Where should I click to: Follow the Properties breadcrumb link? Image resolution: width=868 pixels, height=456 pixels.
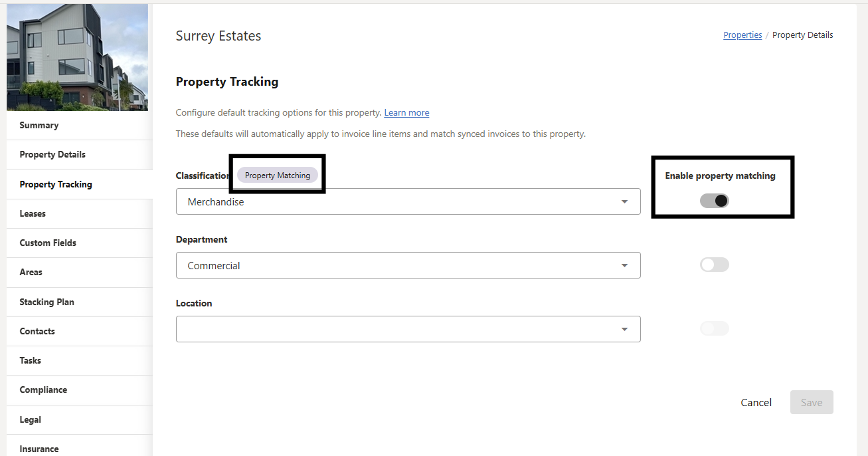click(742, 35)
